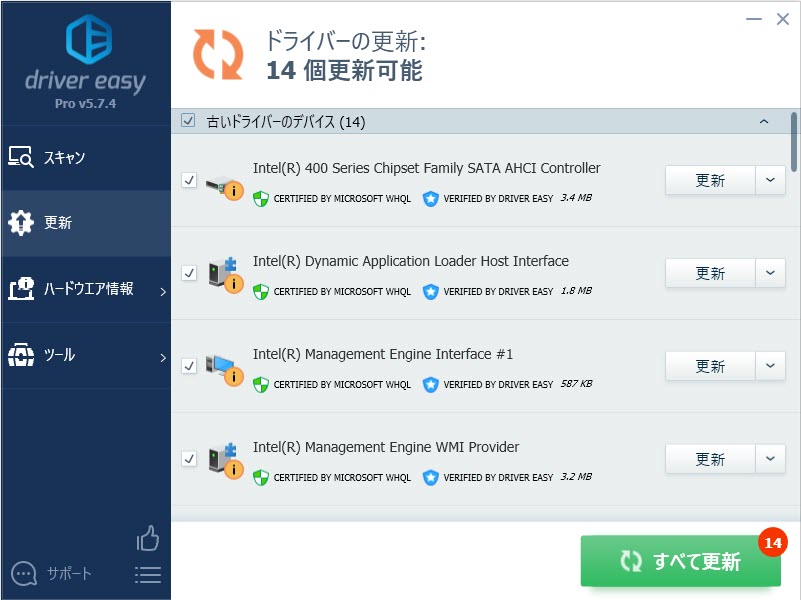Click 更新 button for Dynamic Application Loader Host Interface
Viewport: 801px width, 600px height.
710,273
